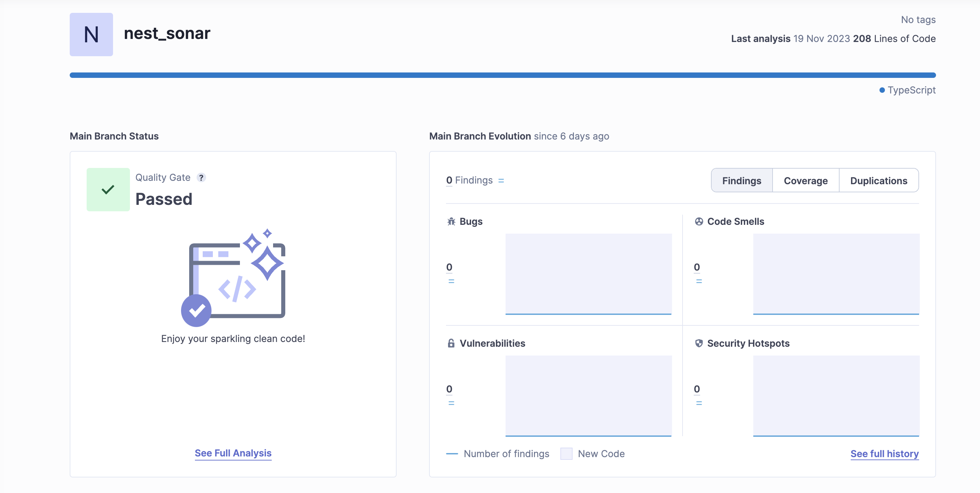Click the Vulnerabilities section title
This screenshot has height=493, width=980.
point(492,343)
